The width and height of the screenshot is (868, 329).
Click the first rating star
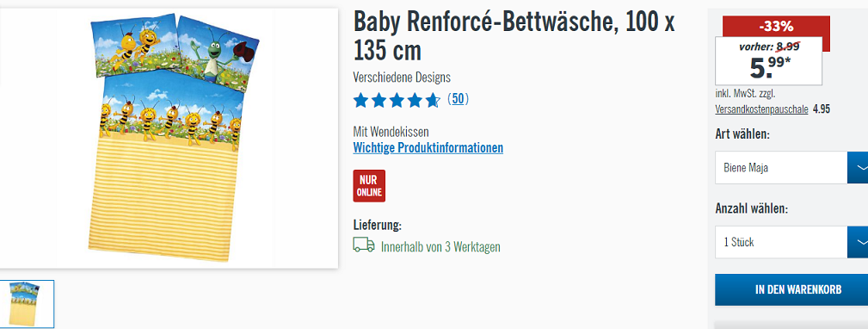coord(361,100)
